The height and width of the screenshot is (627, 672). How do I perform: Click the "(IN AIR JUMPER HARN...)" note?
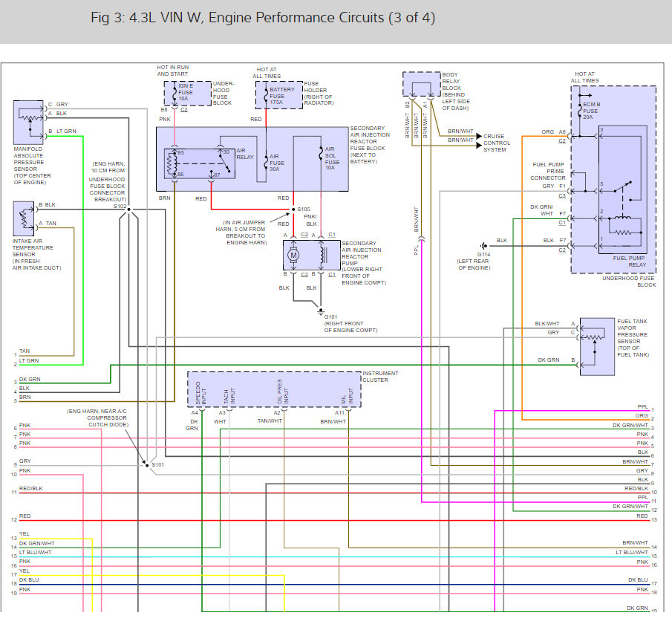tap(241, 233)
